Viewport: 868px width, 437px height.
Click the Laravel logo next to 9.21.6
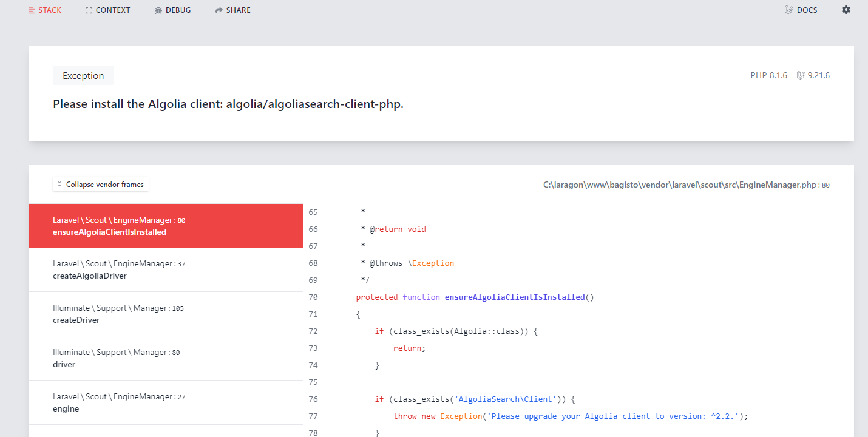(x=801, y=75)
